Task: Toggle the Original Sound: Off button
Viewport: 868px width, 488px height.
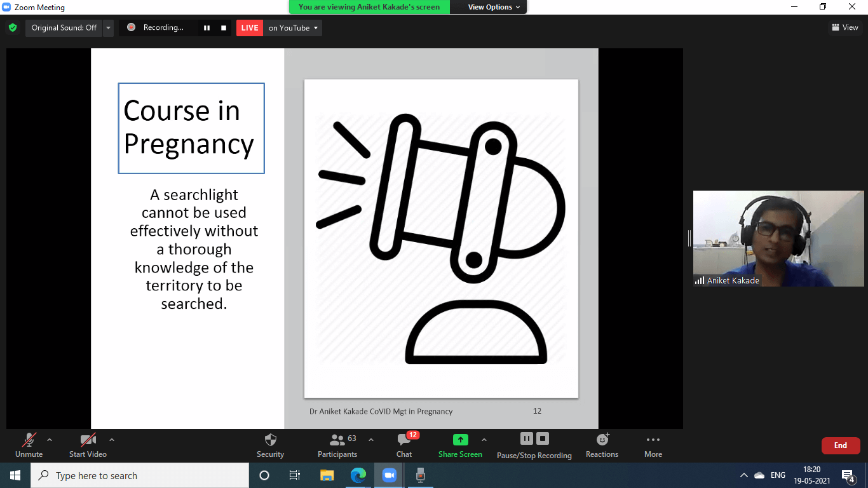Action: (64, 28)
